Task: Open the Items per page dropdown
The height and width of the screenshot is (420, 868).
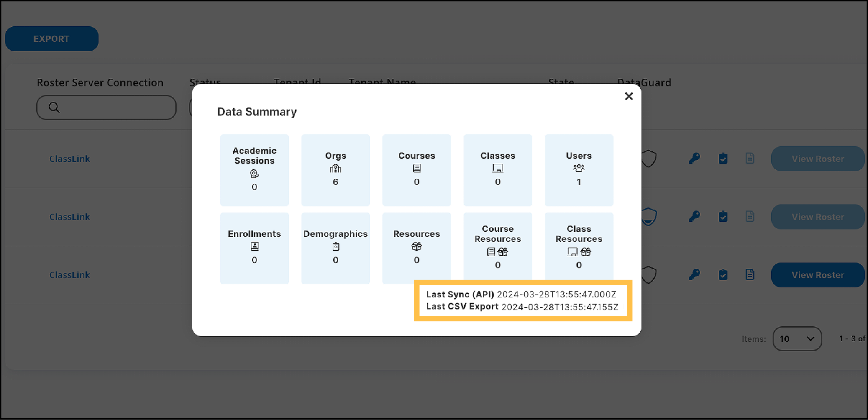Action: tap(797, 339)
